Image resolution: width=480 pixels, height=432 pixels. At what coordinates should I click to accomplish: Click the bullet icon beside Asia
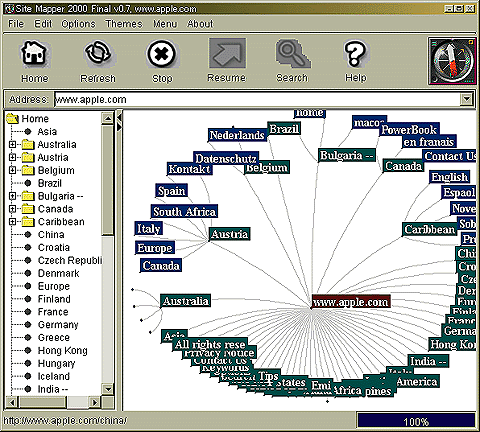(28, 132)
